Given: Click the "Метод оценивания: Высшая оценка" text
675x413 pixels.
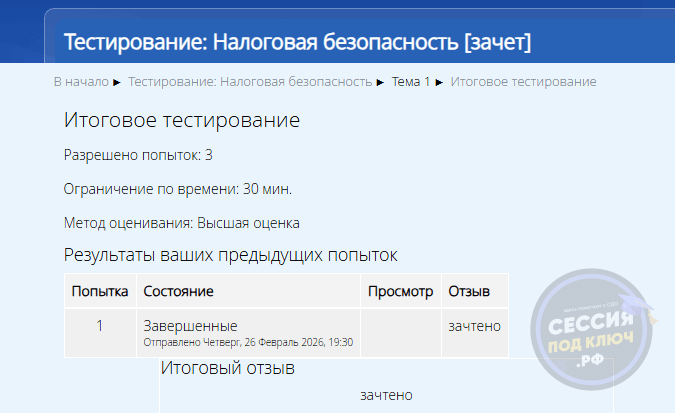Looking at the screenshot, I should click(x=182, y=223).
